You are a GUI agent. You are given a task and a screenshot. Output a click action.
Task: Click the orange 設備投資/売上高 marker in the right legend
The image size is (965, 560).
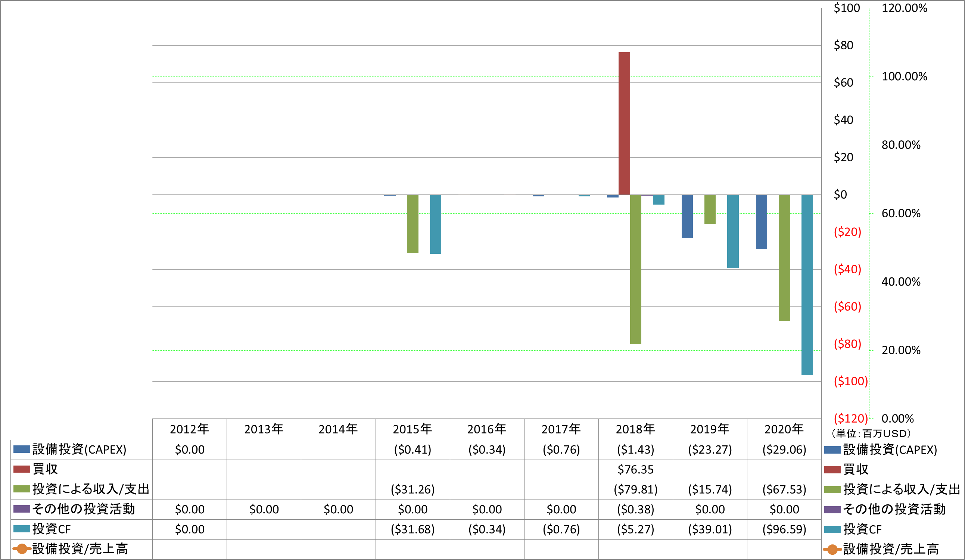click(832, 549)
